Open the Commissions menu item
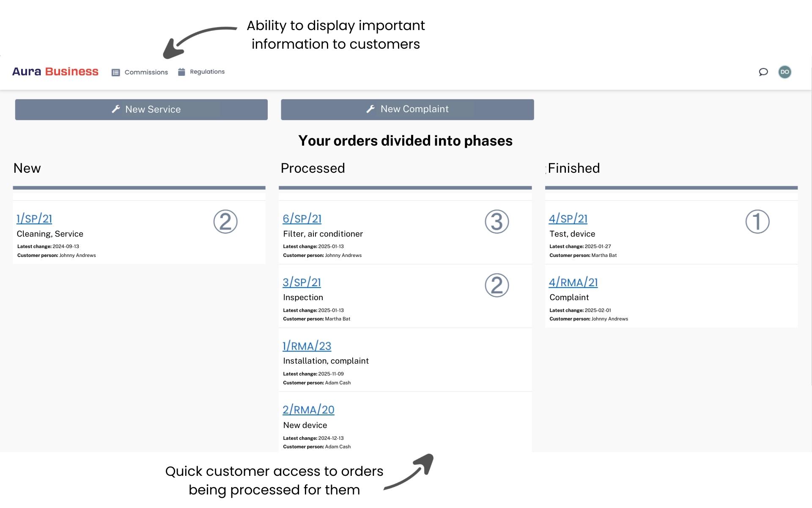Viewport: 812px width, 508px height. pyautogui.click(x=145, y=72)
